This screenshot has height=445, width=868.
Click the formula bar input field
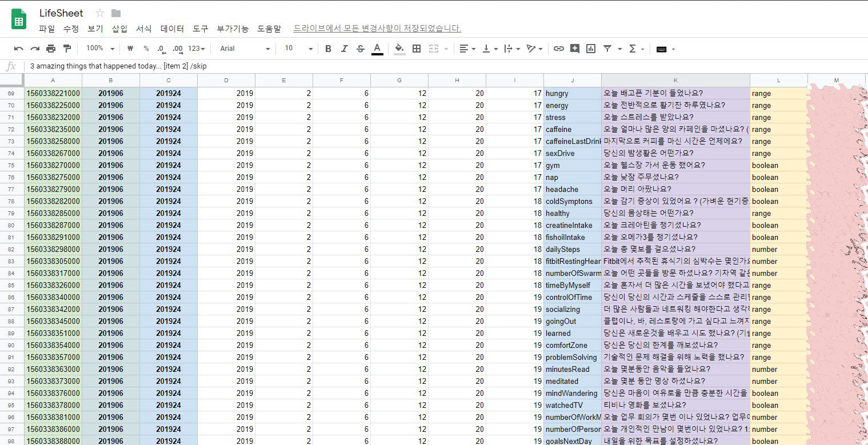400,66
